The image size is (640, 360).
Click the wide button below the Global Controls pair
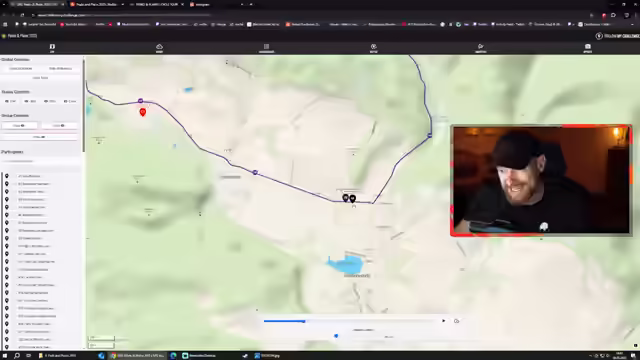pos(40,78)
